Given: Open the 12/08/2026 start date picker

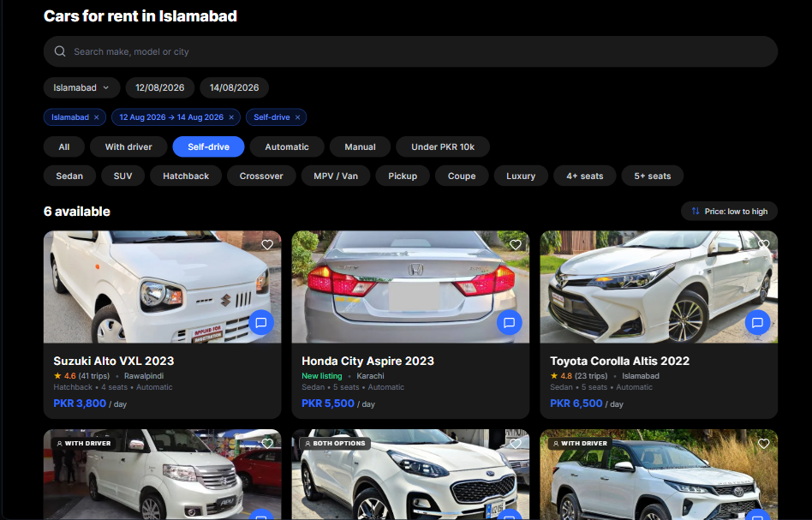Looking at the screenshot, I should pos(160,87).
